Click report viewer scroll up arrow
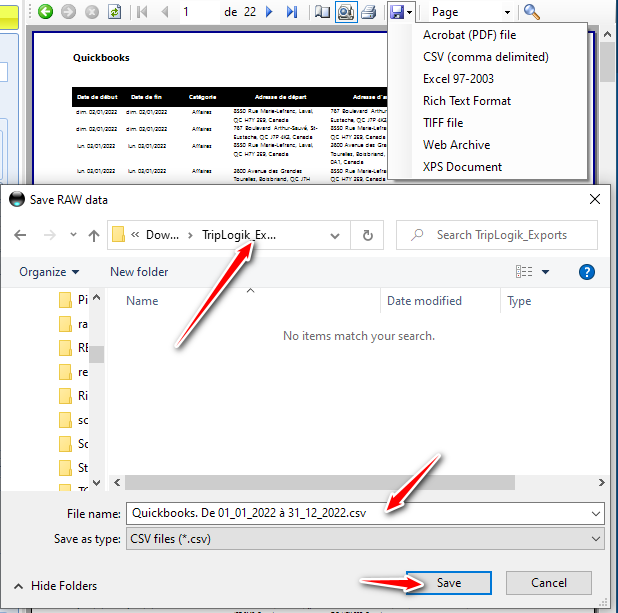Screen dimensions: 618x613 pyautogui.click(x=607, y=34)
